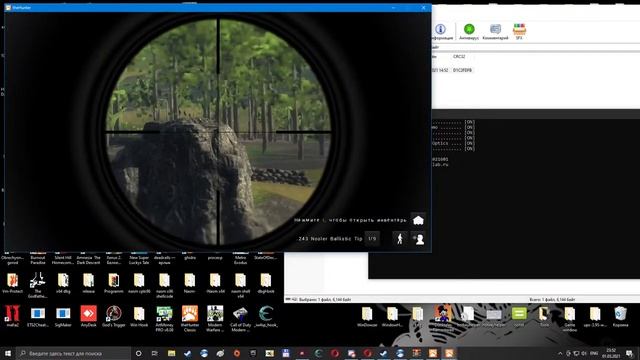
Task: Open the notification center icon
Action: [x=629, y=353]
